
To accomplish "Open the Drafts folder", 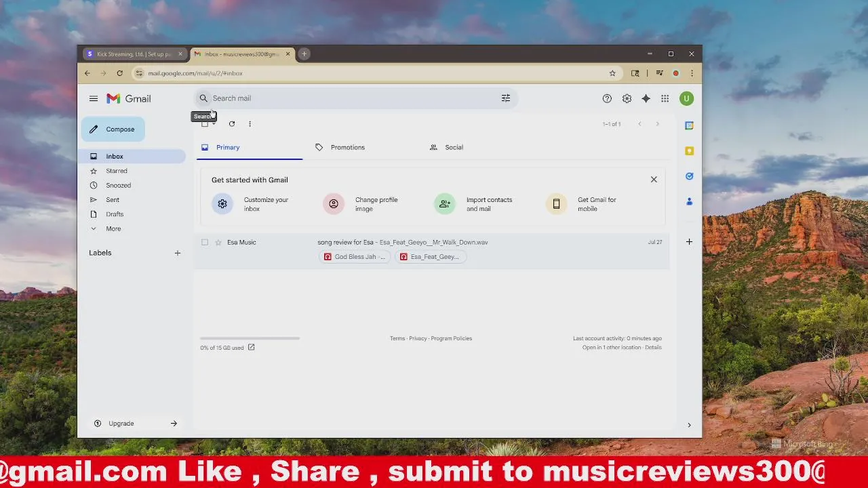I will pos(115,214).
